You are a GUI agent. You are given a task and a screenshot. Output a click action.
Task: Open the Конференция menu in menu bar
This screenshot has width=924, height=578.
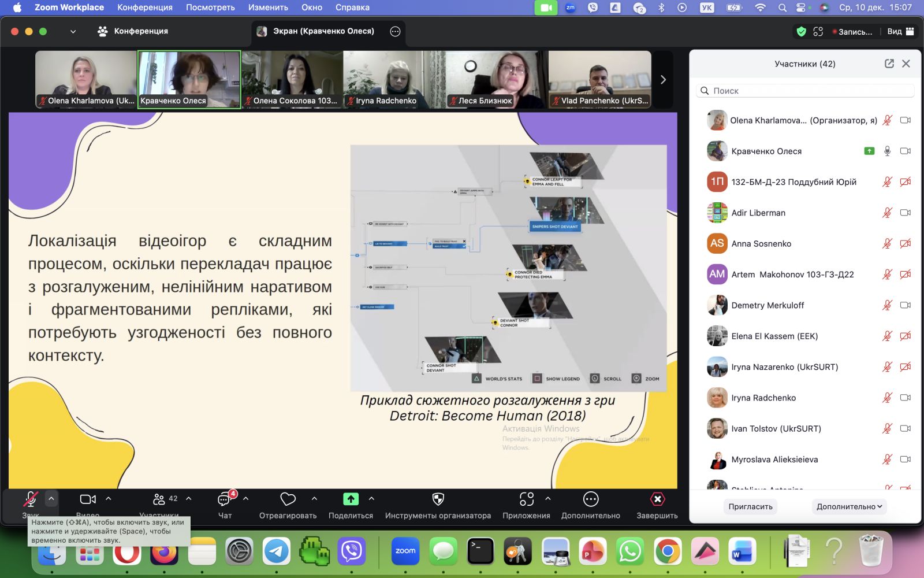(144, 8)
